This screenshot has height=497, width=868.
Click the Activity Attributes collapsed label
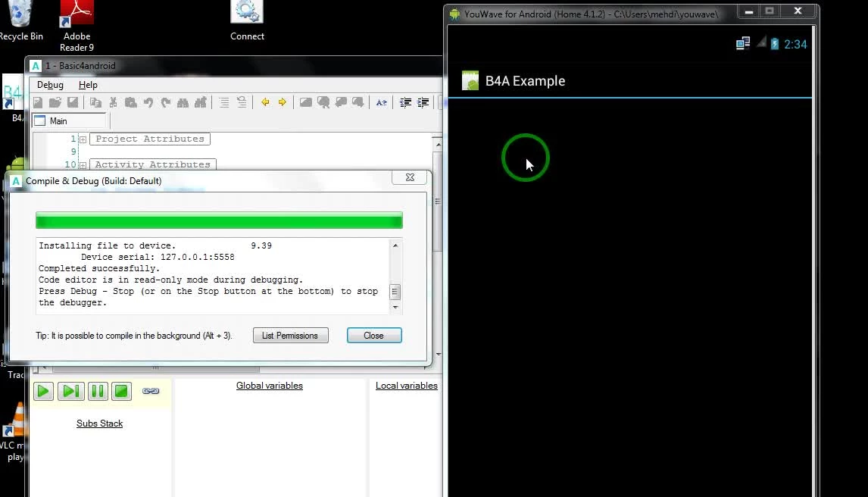click(153, 164)
